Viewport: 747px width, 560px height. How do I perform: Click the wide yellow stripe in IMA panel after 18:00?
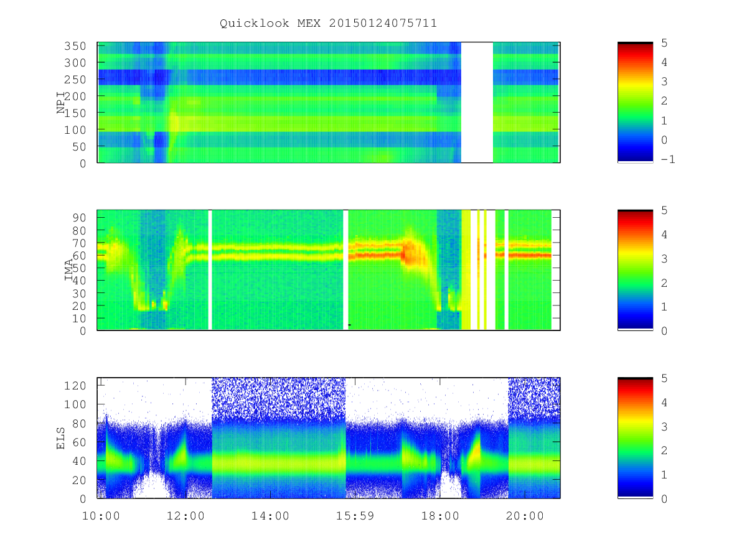[x=466, y=270]
